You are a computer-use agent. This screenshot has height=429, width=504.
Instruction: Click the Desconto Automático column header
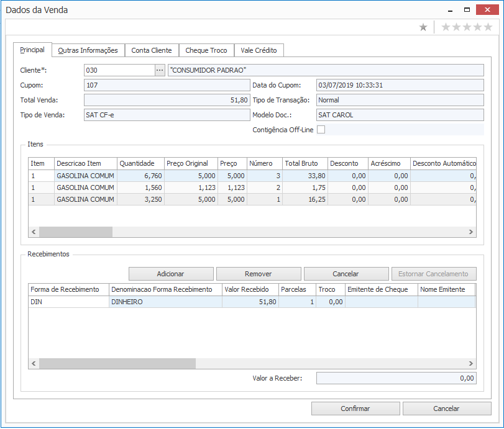tap(443, 163)
